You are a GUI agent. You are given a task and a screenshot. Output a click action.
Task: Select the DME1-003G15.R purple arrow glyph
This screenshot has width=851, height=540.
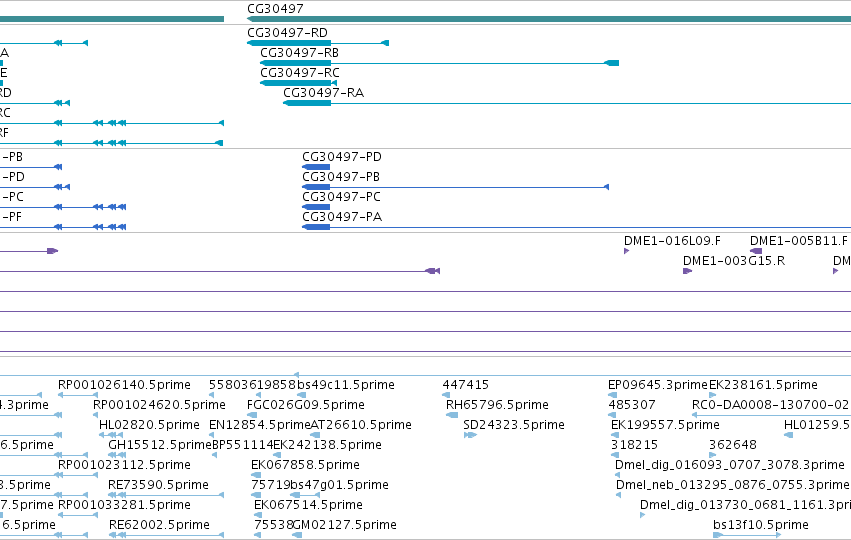point(687,271)
